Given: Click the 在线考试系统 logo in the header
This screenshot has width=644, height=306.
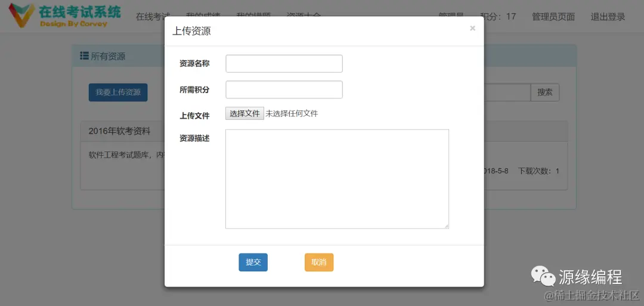Looking at the screenshot, I should tap(65, 16).
